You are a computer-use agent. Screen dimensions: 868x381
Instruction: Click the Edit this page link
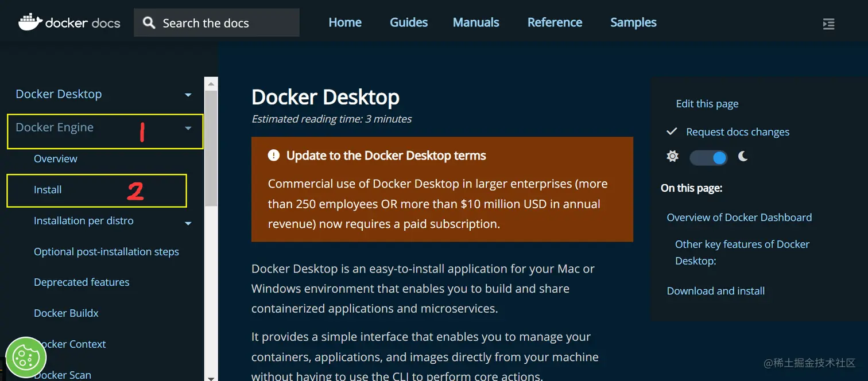pyautogui.click(x=707, y=104)
